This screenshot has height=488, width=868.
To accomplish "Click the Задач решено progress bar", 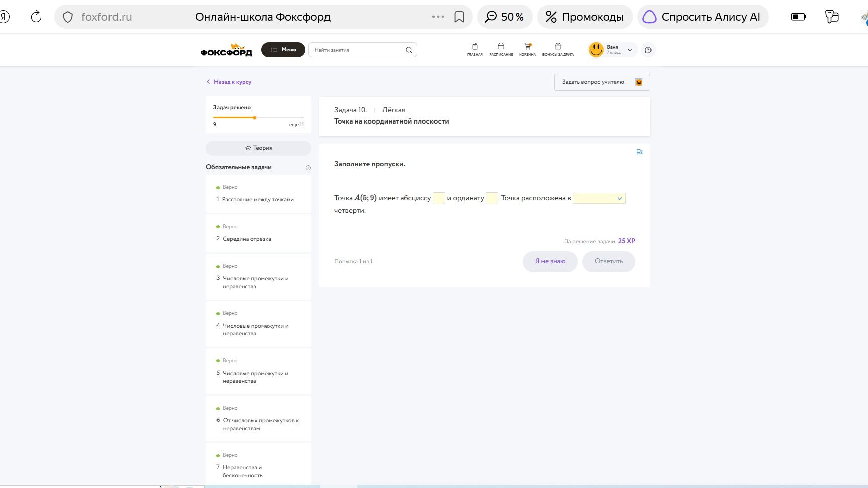I will click(x=259, y=118).
